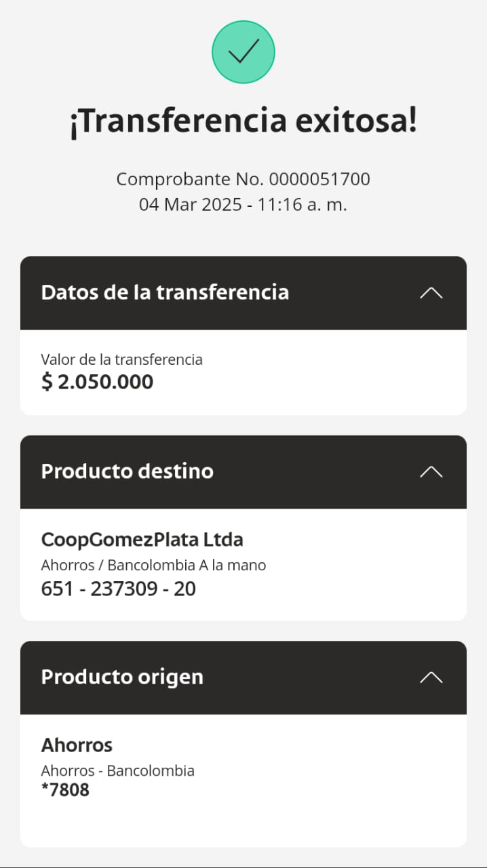Click the date 04 Mar 2025

coord(191,204)
